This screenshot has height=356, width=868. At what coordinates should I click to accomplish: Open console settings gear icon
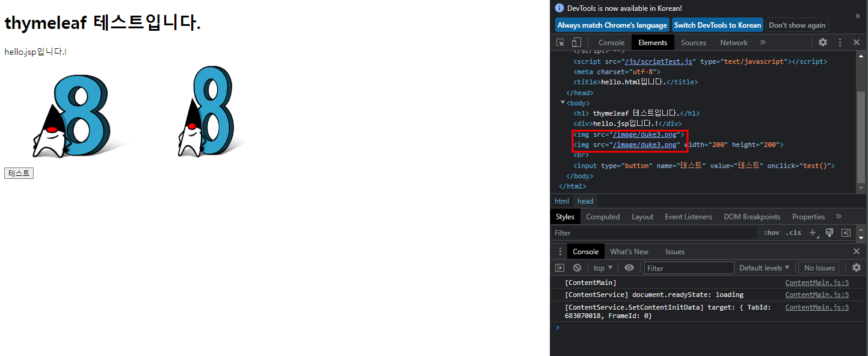[857, 267]
